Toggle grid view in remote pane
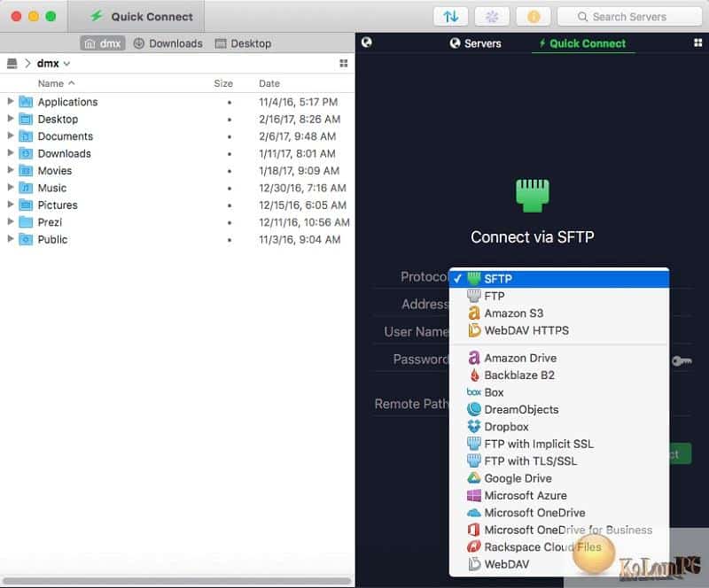Viewport: 709px width, 588px height. point(697,43)
